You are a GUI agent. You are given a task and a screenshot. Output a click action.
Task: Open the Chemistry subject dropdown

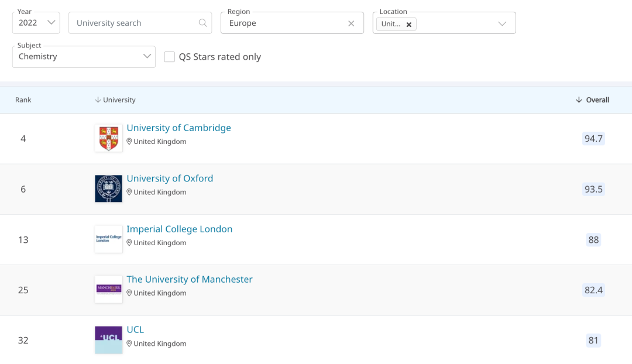click(84, 56)
